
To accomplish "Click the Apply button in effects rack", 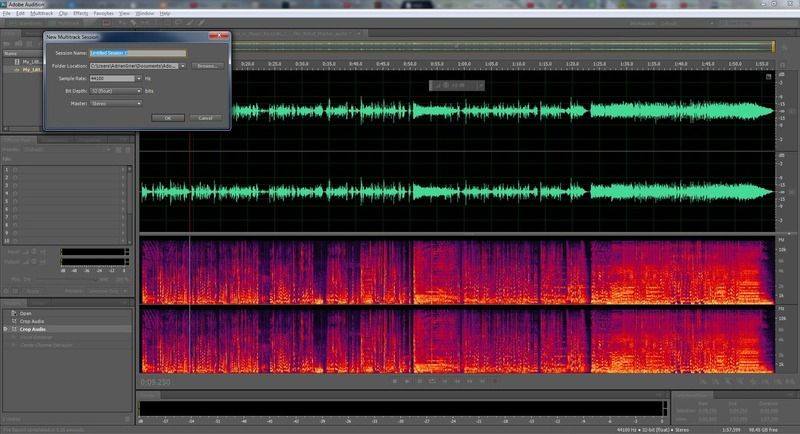I will [x=32, y=291].
